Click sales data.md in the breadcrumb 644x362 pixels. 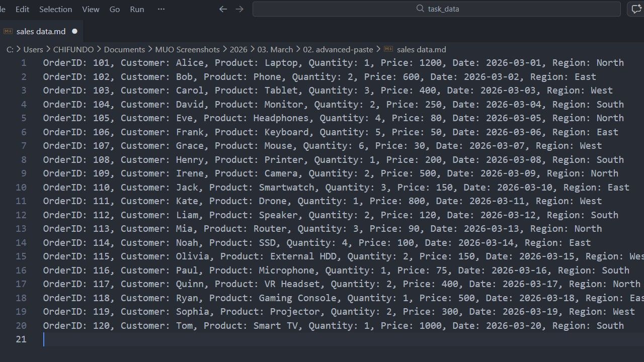coord(422,49)
